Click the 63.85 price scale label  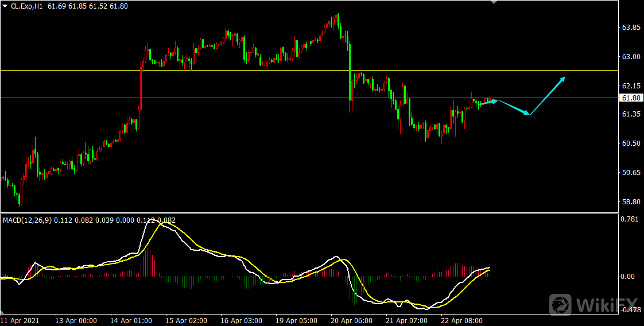tap(631, 28)
